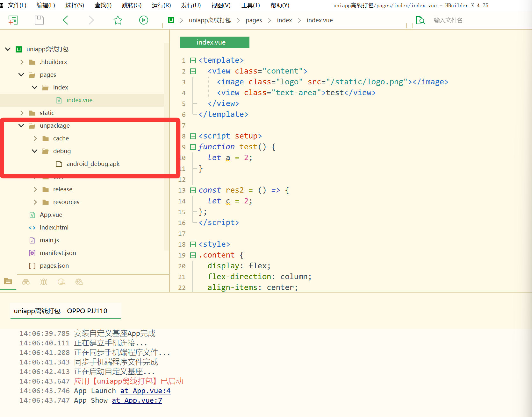Image resolution: width=532 pixels, height=417 pixels.
Task: Click the index breadcrumb segment
Action: [284, 20]
